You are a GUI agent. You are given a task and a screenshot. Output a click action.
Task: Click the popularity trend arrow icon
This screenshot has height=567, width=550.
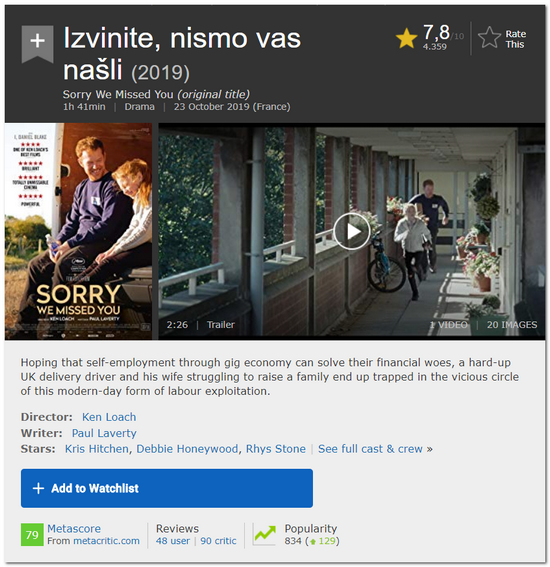(265, 534)
